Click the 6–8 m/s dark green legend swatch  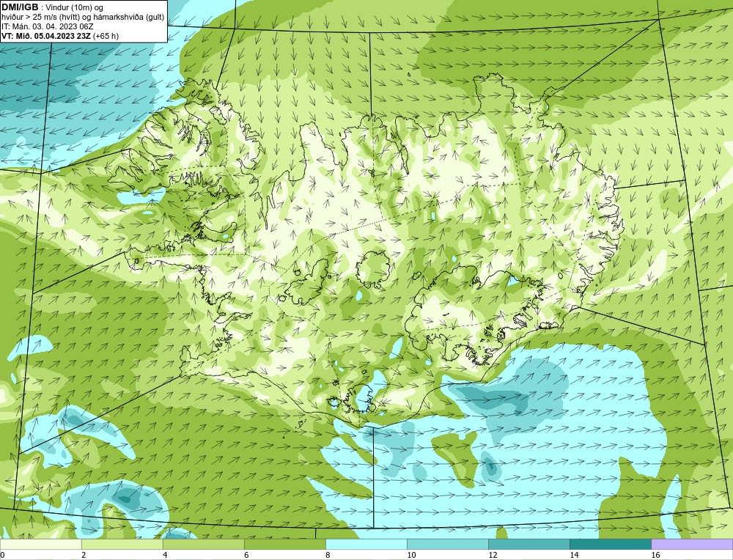coord(284,544)
